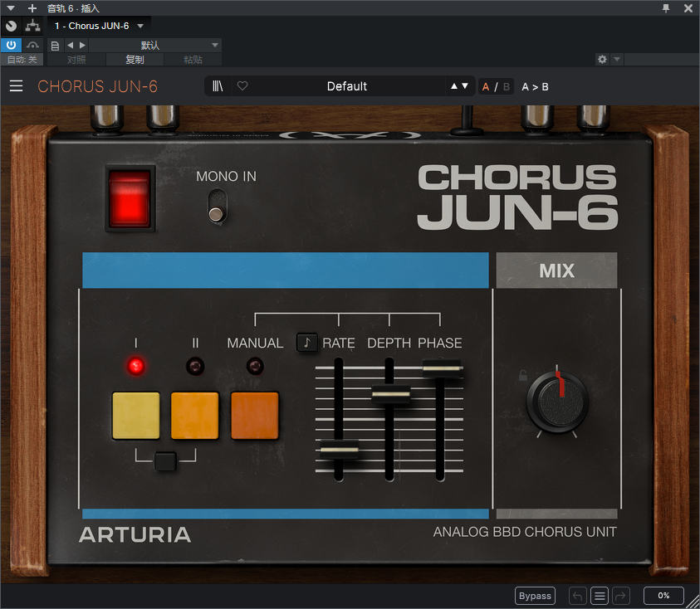Switch to plugin state A
This screenshot has height=609, width=700.
(x=486, y=86)
